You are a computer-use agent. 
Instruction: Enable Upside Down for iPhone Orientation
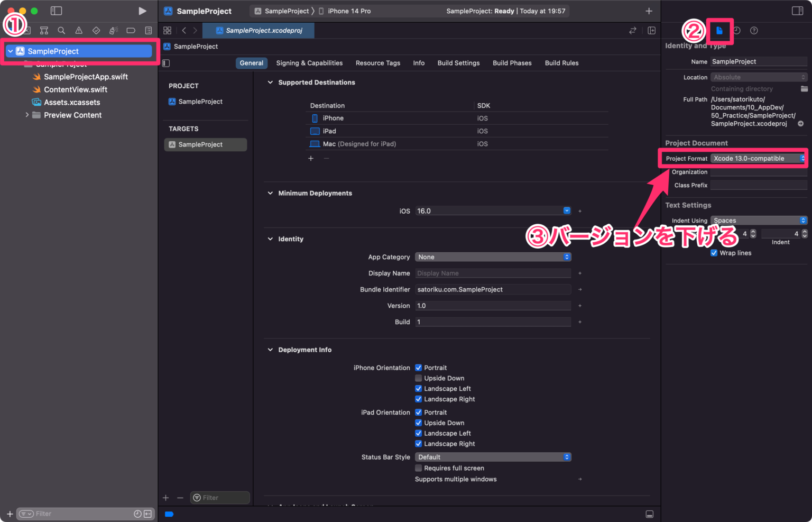coord(418,378)
